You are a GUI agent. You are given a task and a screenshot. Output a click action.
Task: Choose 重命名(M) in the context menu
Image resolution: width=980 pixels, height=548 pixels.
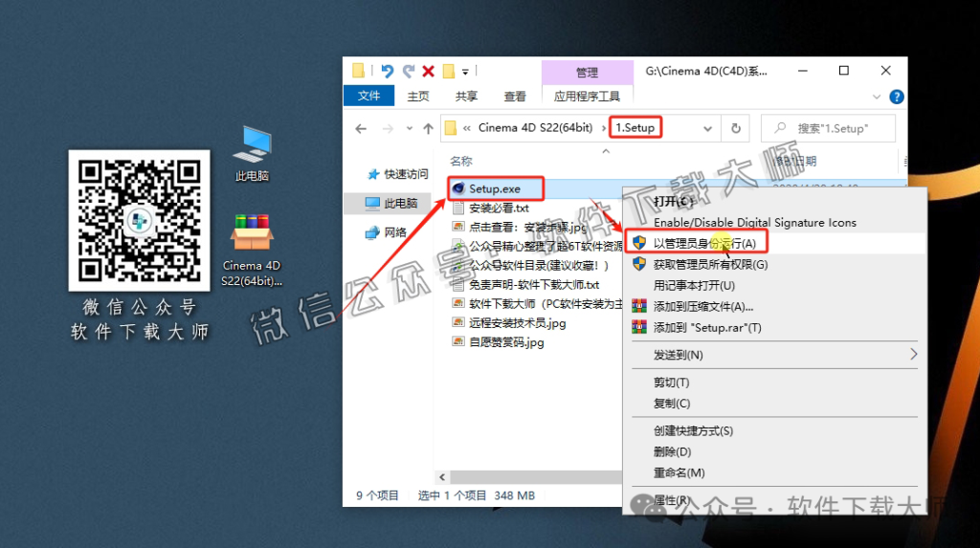679,473
